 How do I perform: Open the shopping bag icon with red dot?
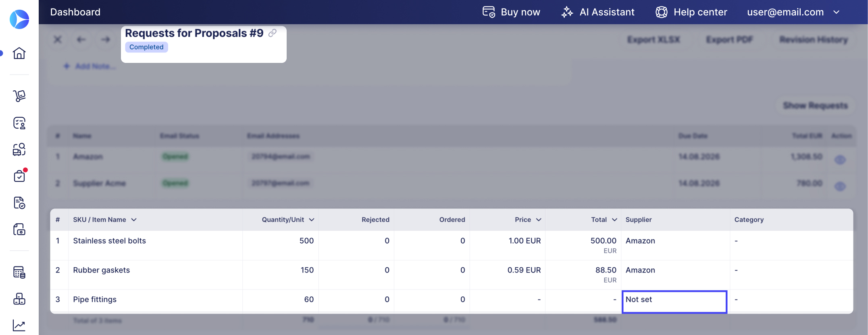19,176
